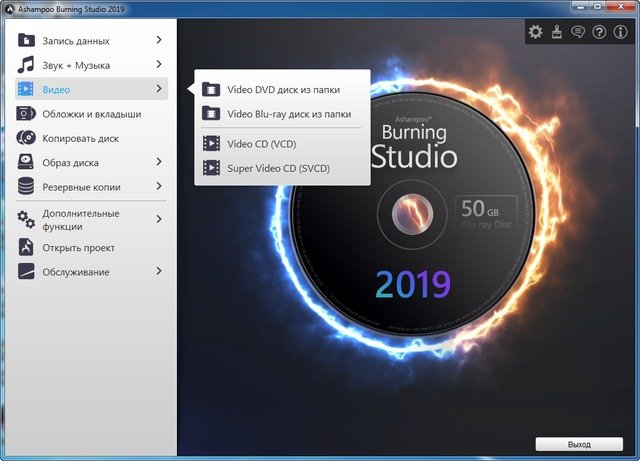Click the database icon for Резервные копии
Image resolution: width=640 pixels, height=461 pixels.
pyautogui.click(x=26, y=186)
